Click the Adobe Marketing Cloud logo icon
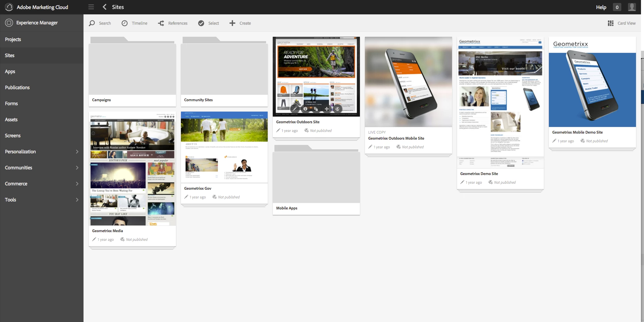Image resolution: width=644 pixels, height=322 pixels. click(9, 7)
